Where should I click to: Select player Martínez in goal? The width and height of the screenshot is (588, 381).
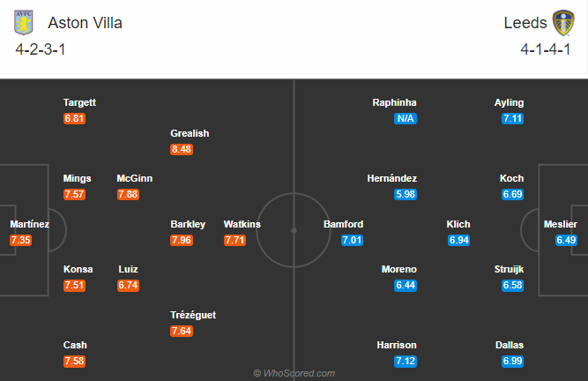29,224
